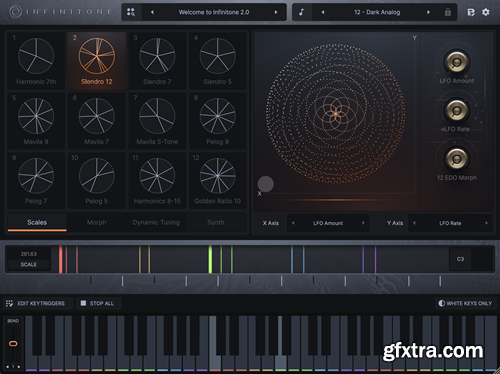Switch to the Morph tab
This screenshot has width=500, height=374.
coord(97,222)
